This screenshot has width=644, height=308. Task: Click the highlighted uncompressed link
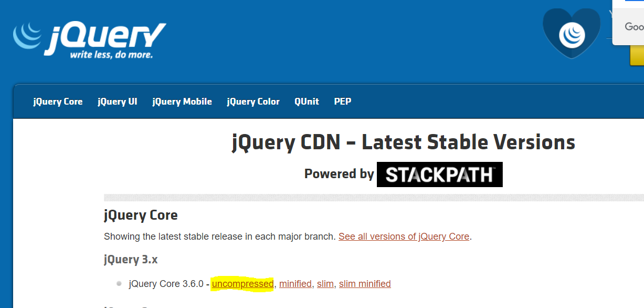[242, 284]
